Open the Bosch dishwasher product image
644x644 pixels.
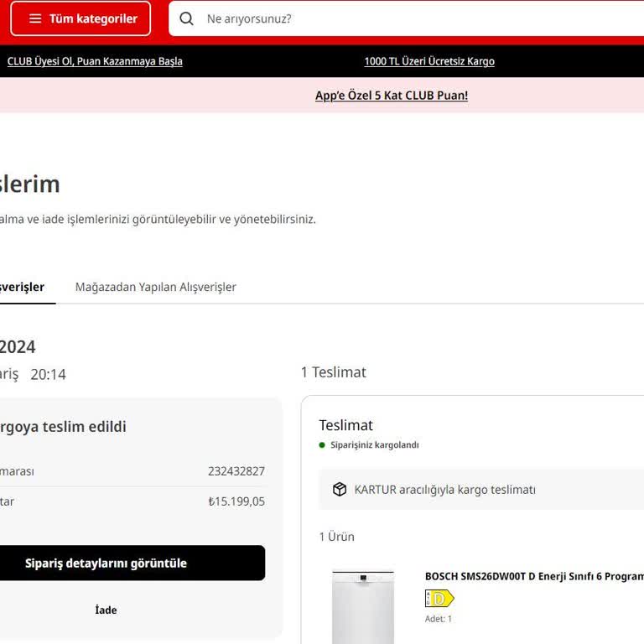(363, 607)
